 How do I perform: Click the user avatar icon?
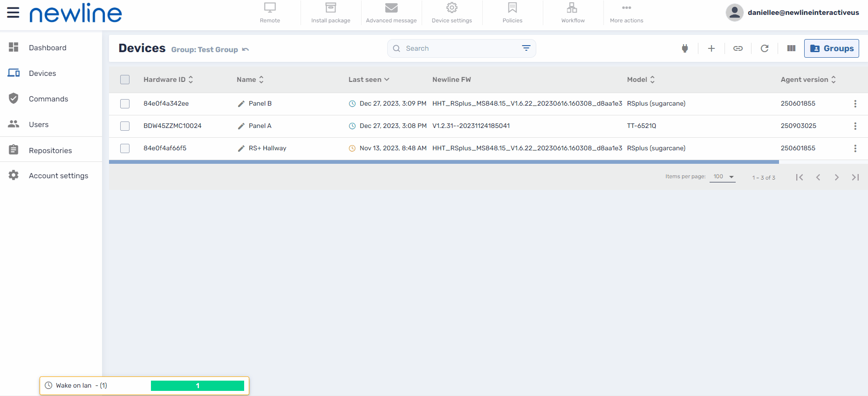coord(734,13)
